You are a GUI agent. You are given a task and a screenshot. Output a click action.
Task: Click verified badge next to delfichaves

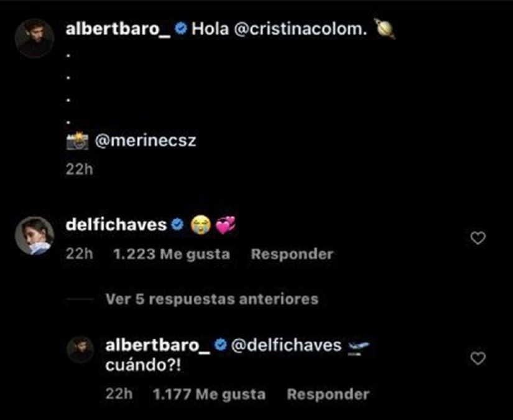click(178, 225)
